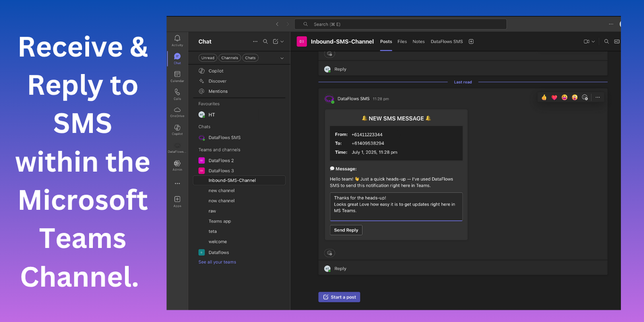Open new chat dropdown chevron
Viewport: 644px width, 322px height.
[282, 41]
